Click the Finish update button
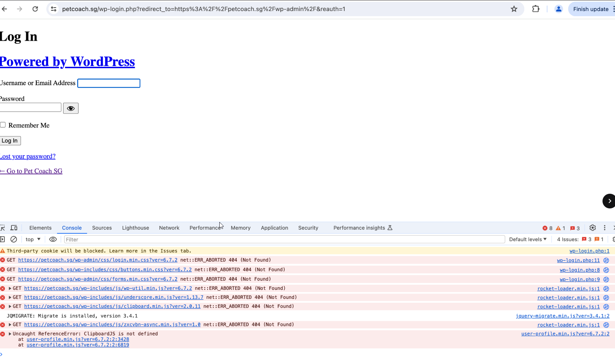 tap(591, 9)
